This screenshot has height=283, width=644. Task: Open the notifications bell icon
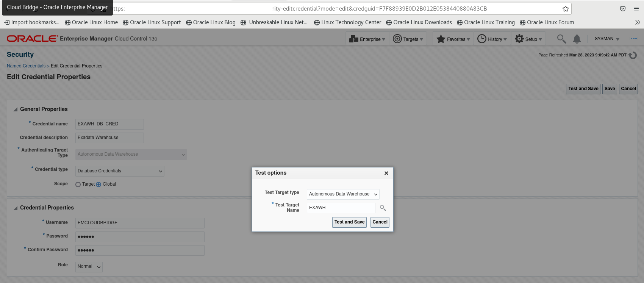tap(577, 39)
